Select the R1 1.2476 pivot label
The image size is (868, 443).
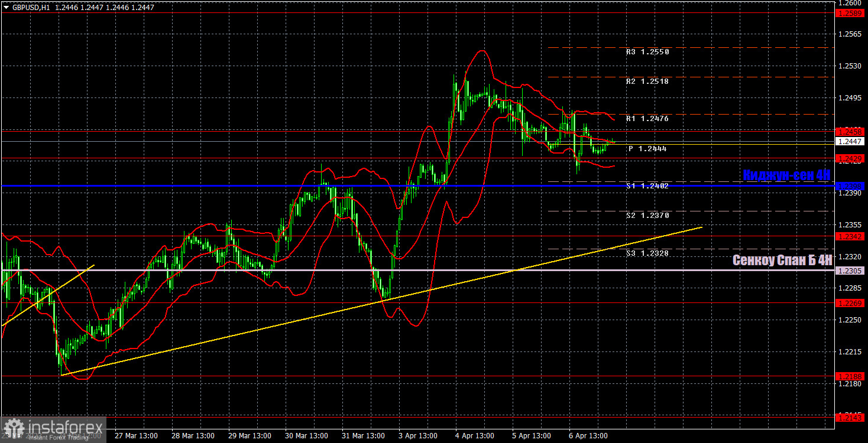coord(647,119)
